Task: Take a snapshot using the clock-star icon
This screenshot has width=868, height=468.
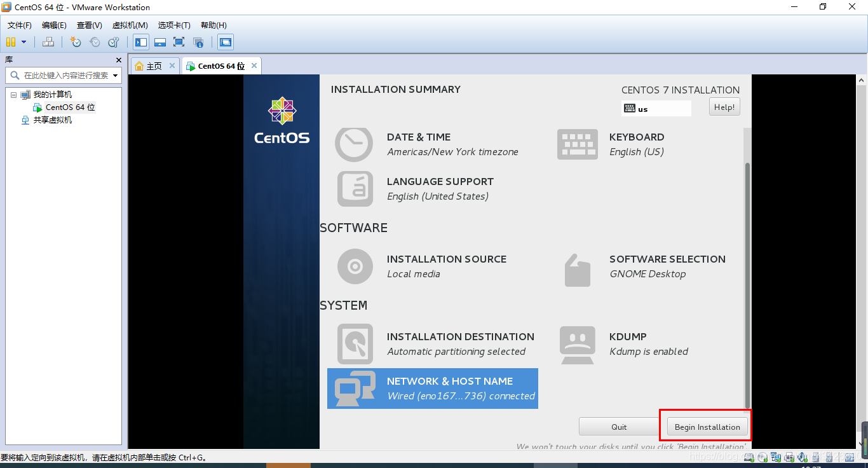Action: [76, 42]
